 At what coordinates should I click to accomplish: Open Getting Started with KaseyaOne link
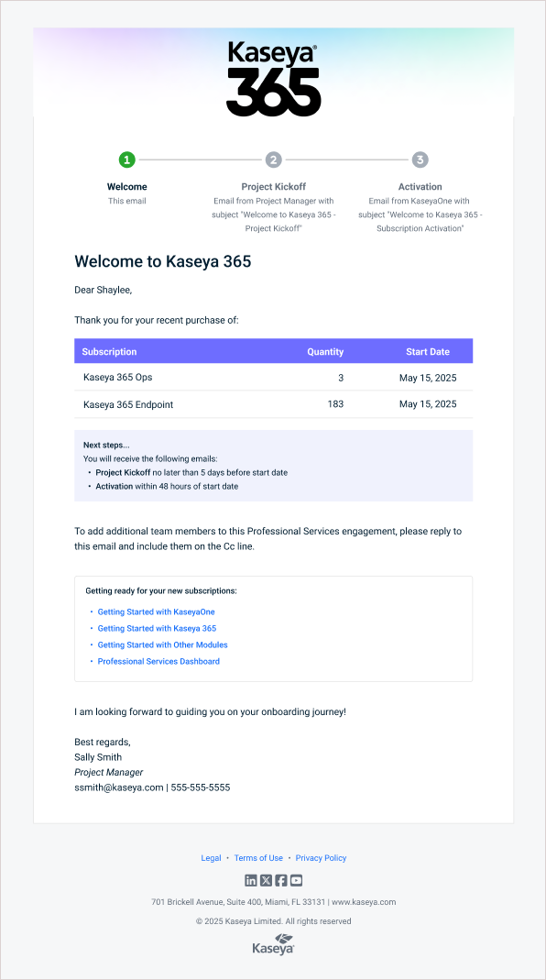(x=156, y=611)
